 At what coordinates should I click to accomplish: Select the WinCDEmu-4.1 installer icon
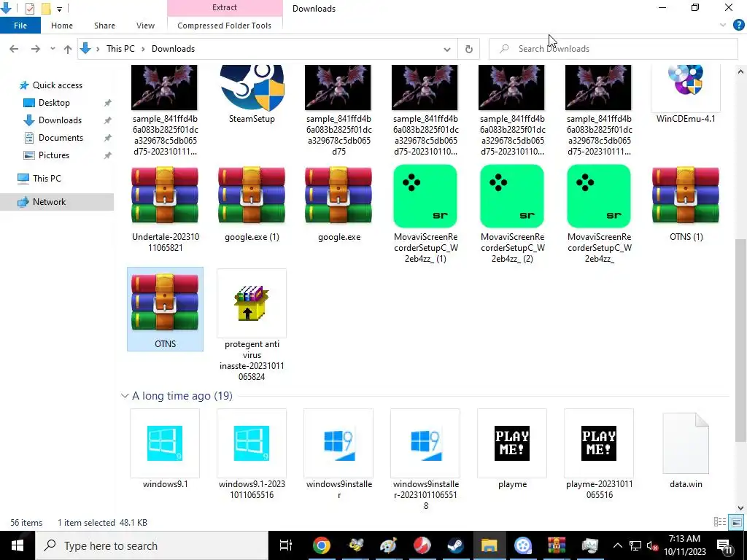[x=686, y=87]
